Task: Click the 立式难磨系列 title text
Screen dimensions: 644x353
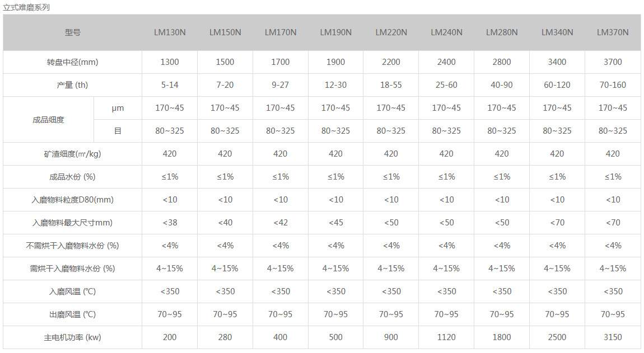Action: point(26,7)
